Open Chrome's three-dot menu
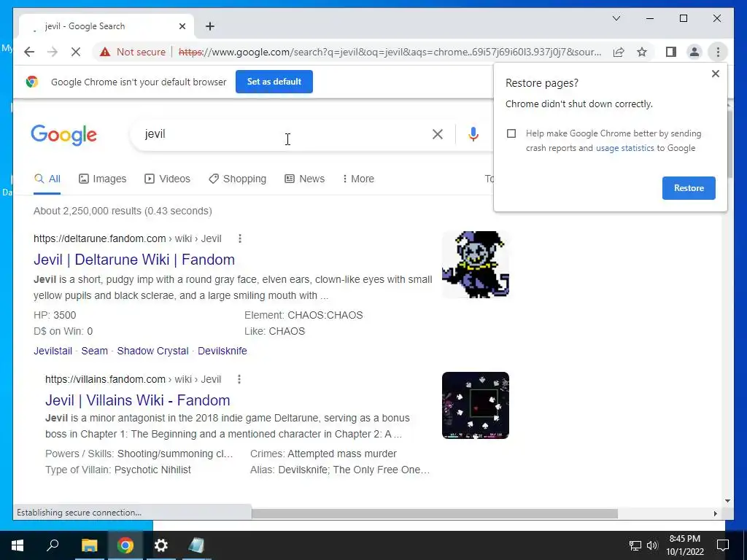 pyautogui.click(x=718, y=52)
